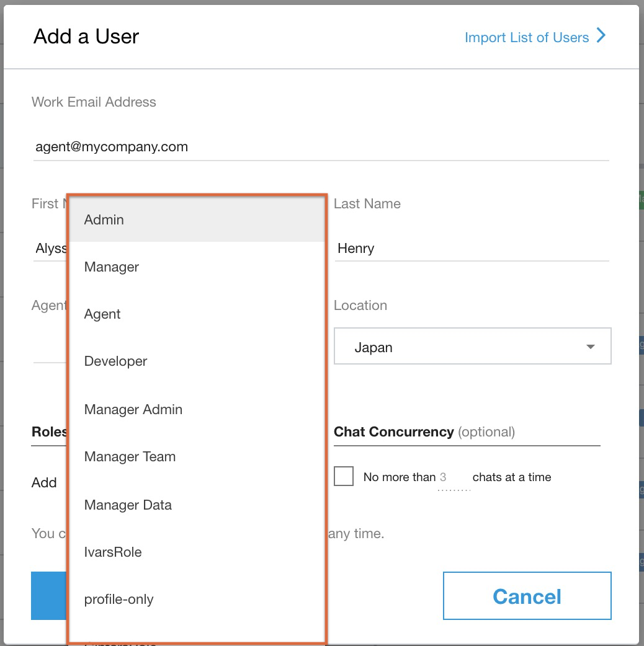Viewport: 644px width, 646px height.
Task: Click the dropdown caret on the Japan Location selector
Action: (x=590, y=347)
